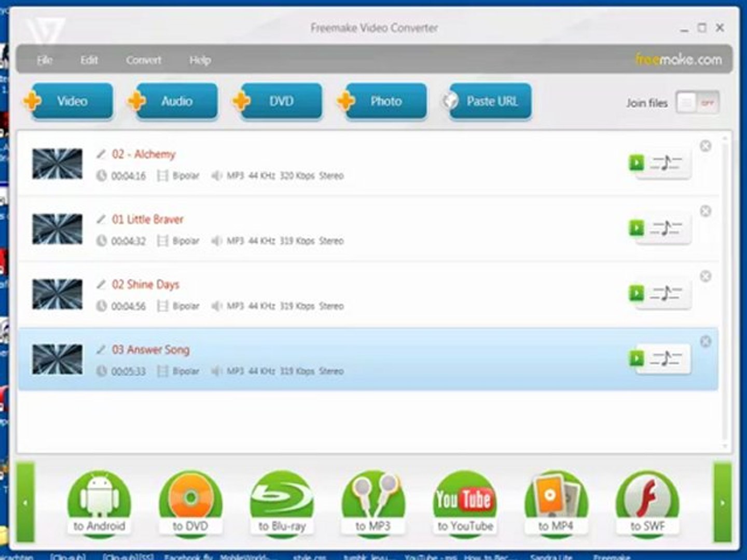This screenshot has width=747, height=560.
Task: Click thumbnail of 02 Shine Days
Action: tap(57, 294)
